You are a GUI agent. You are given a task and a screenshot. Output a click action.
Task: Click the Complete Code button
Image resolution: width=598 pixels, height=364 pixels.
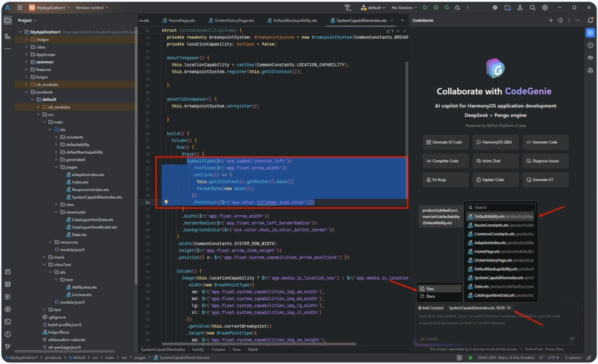[x=445, y=161]
